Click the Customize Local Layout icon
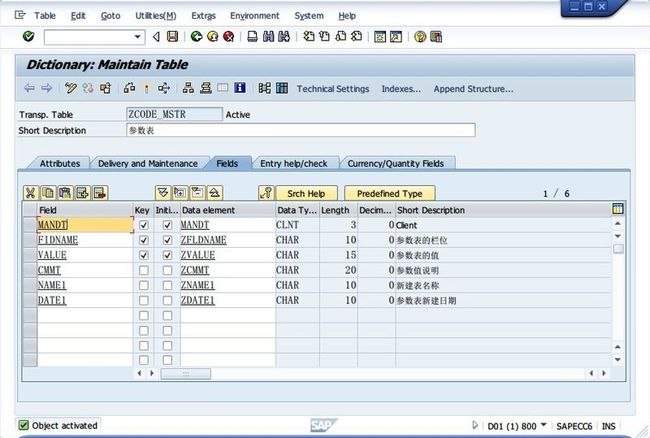 click(436, 36)
